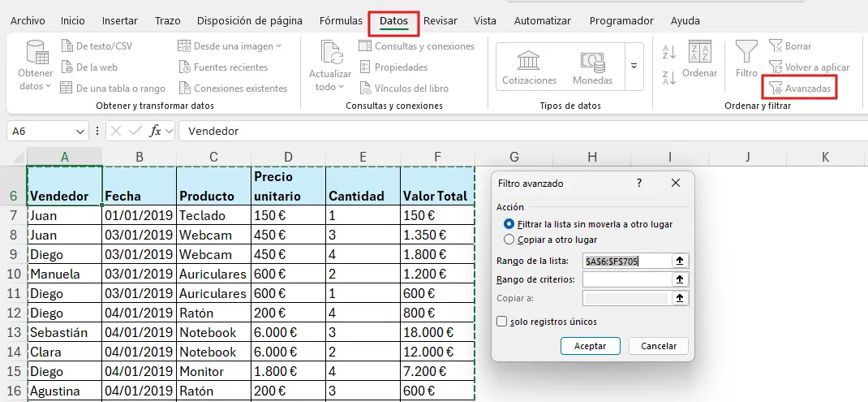Switch to the Insertar tab
This screenshot has height=402, width=868.
[119, 20]
